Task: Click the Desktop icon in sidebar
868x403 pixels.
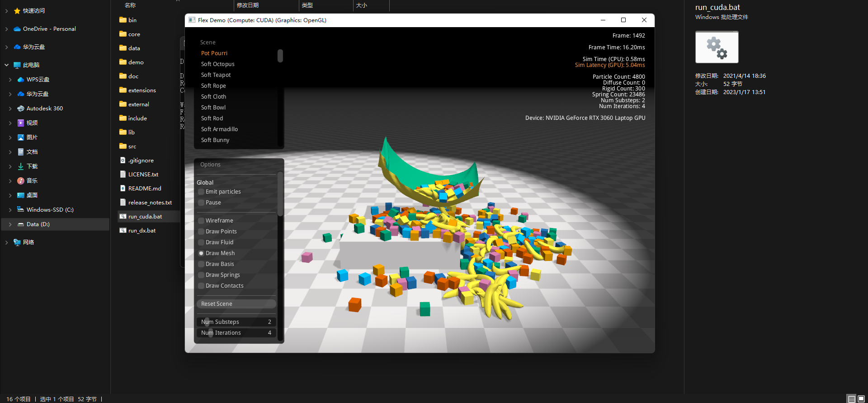Action: click(21, 195)
